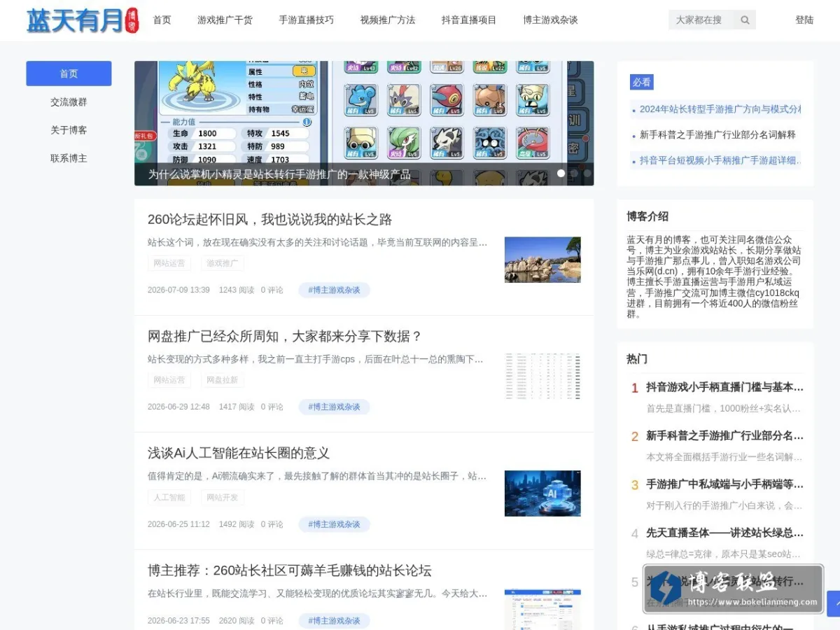The image size is (840, 630).
Task: Open article 浅谈Ai人工智能在站长圈的意义
Action: click(x=239, y=454)
